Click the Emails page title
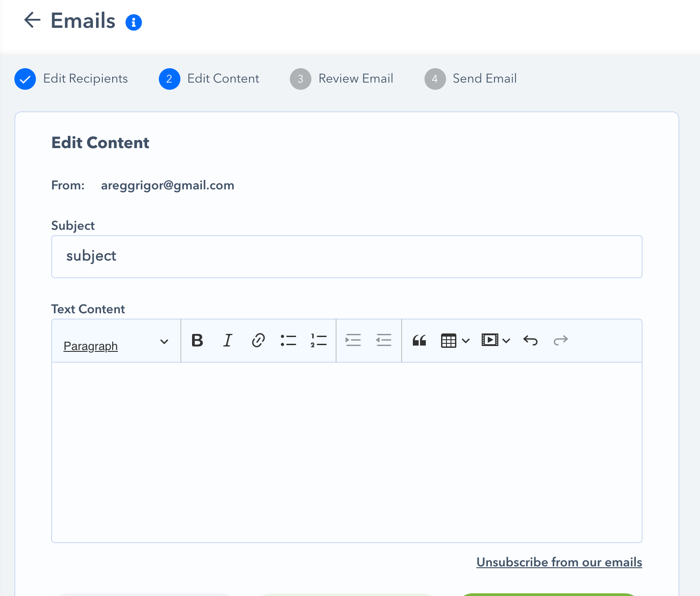 83,21
